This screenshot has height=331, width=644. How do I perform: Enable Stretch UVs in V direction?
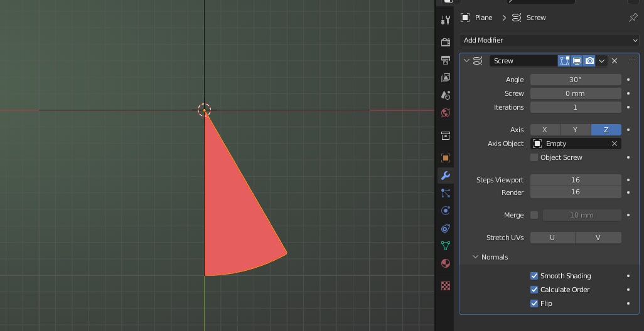pyautogui.click(x=598, y=238)
